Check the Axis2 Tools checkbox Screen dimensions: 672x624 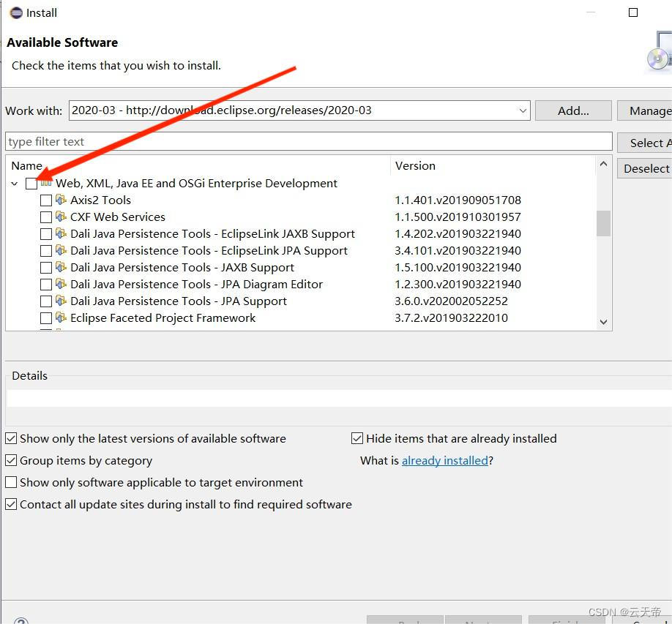pyautogui.click(x=46, y=200)
